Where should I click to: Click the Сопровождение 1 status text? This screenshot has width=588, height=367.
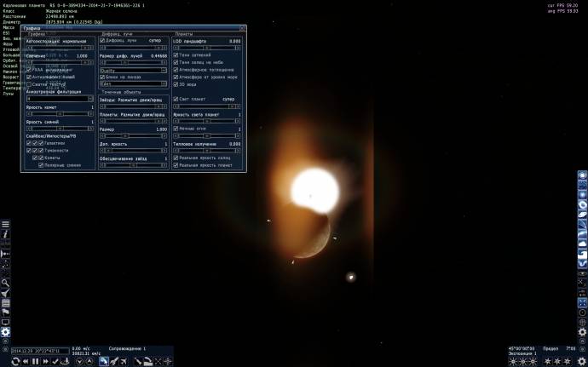pos(127,348)
